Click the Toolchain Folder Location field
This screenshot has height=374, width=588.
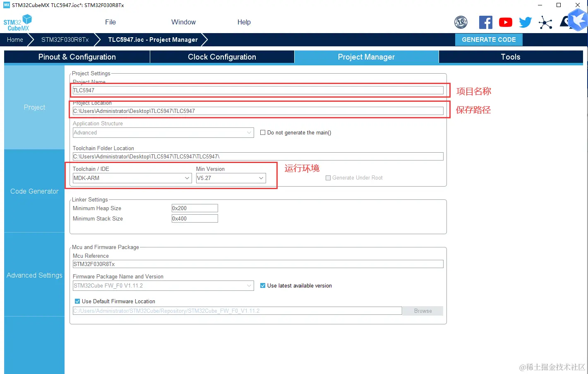click(x=258, y=156)
